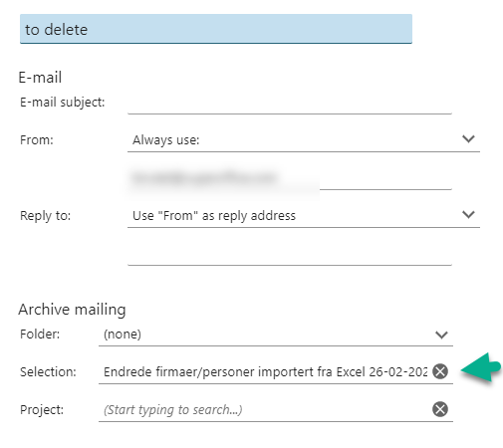This screenshot has height=448, width=503.
Task: Click the 'E-mail subject:' label
Action: [63, 103]
